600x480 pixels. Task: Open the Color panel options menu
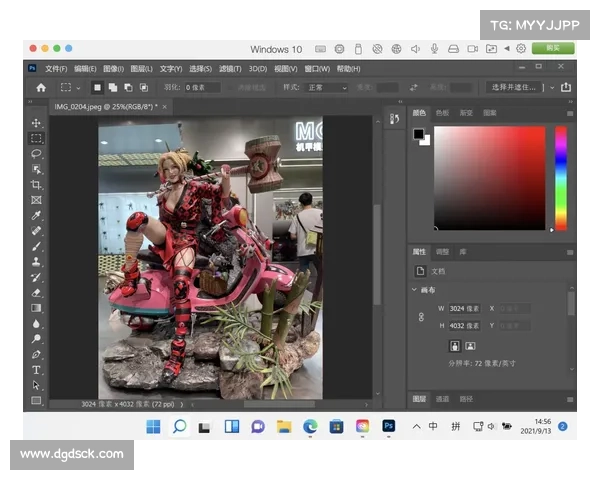point(570,113)
